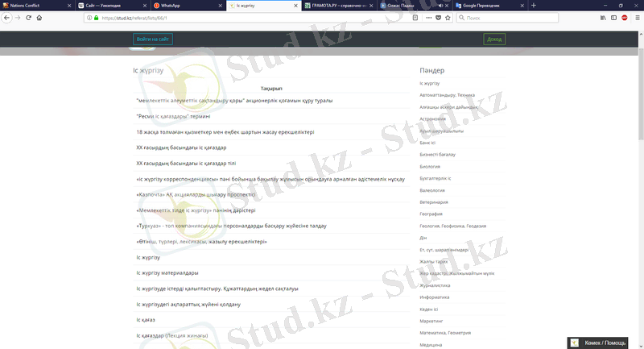
Task: Toggle reader view icon in address bar
Action: 415,17
